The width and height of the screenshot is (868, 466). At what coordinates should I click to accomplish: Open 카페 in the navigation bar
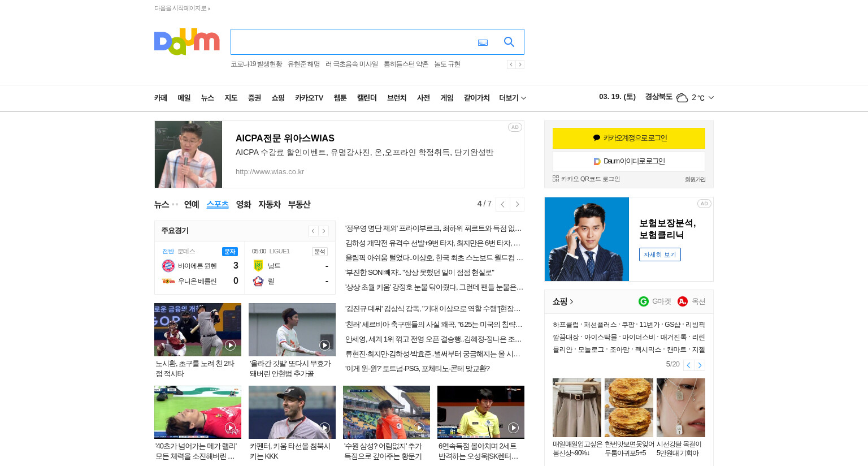click(x=160, y=98)
